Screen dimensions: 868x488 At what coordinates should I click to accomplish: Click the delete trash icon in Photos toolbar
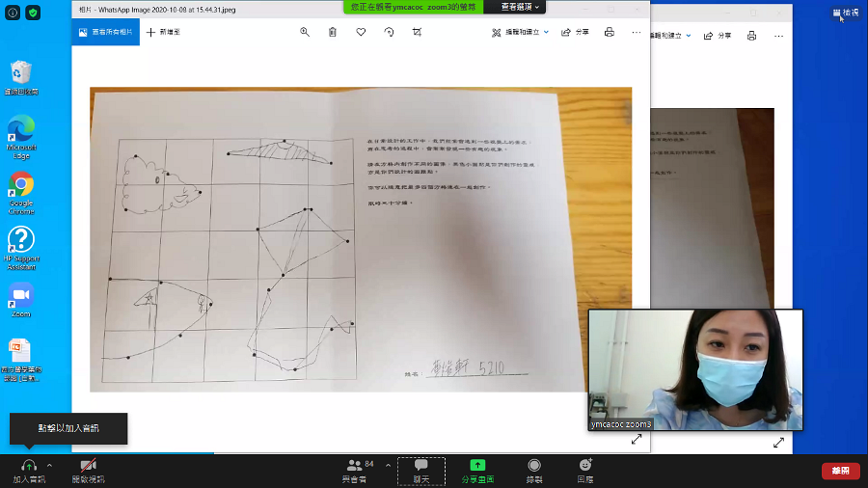[332, 32]
